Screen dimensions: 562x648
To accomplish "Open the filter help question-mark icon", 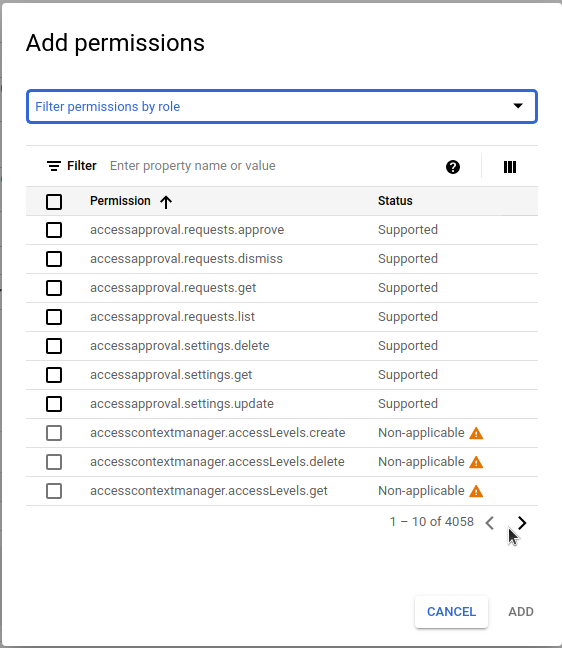I will point(453,167).
